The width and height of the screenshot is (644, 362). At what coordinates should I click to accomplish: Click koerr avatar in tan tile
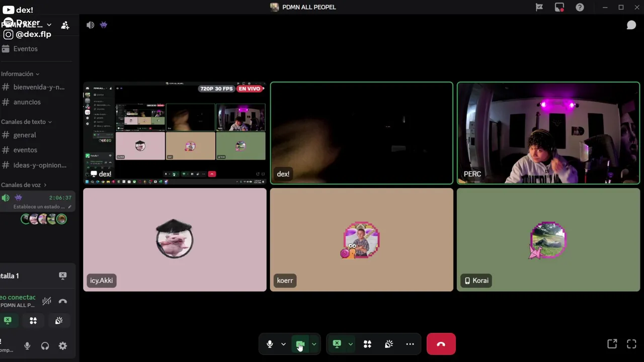(x=361, y=240)
